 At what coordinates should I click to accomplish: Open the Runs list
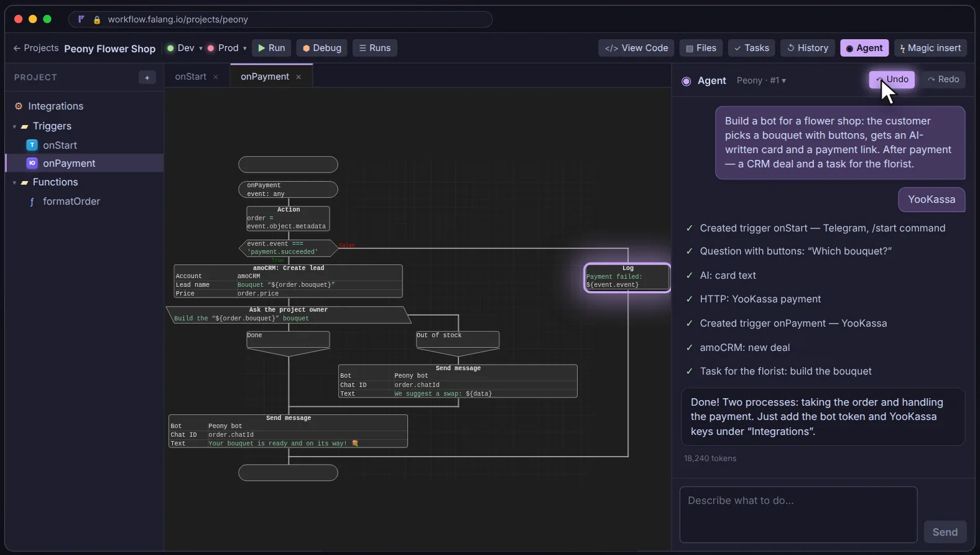(375, 48)
